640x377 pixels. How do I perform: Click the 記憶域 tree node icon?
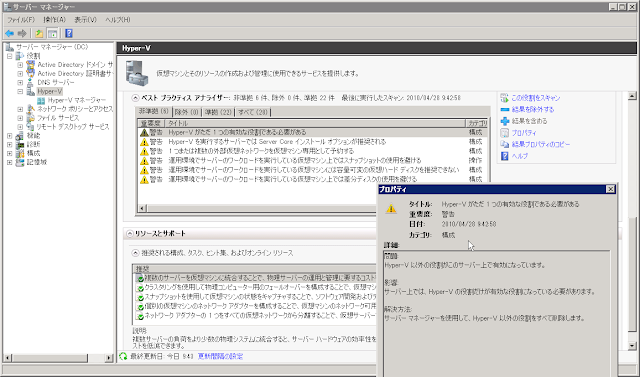tap(20, 162)
